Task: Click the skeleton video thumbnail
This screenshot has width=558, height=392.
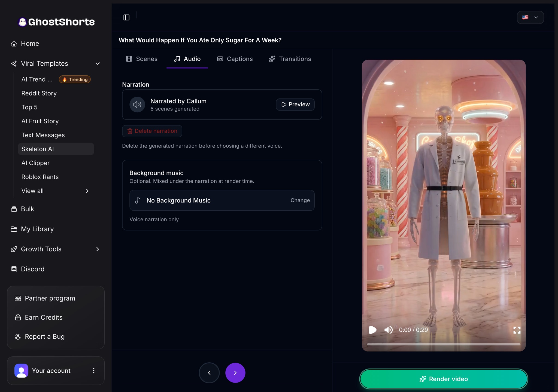Action: coord(444,206)
